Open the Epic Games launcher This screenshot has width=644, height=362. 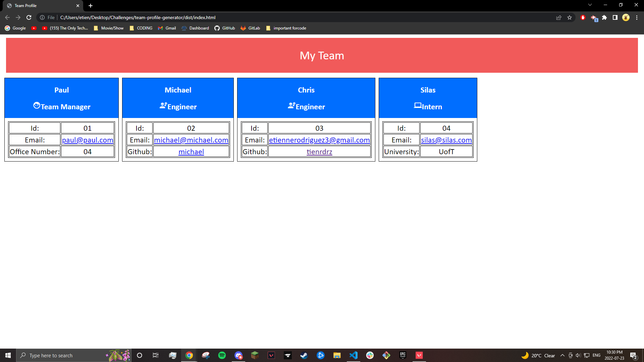(x=402, y=355)
